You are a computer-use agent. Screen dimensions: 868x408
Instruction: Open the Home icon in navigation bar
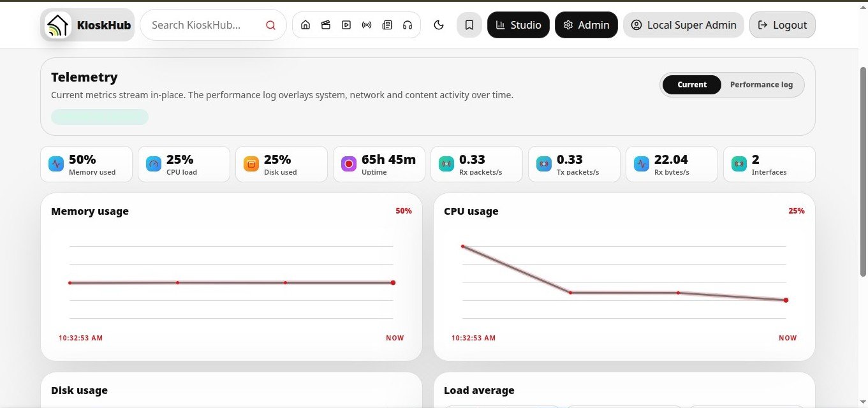tap(305, 25)
